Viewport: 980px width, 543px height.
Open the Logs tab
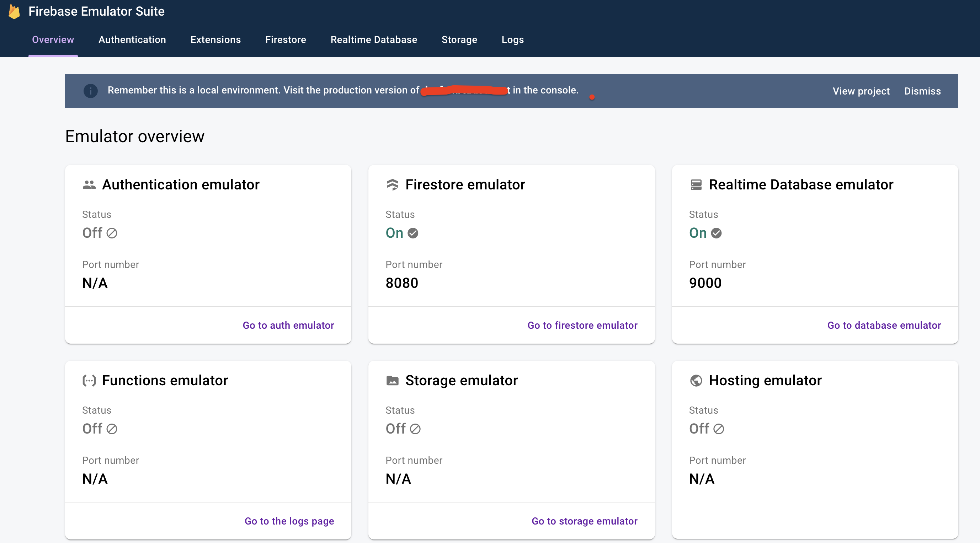512,39
